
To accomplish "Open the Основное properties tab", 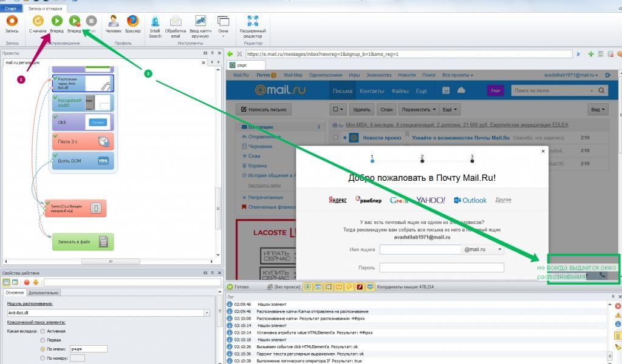I will pos(15,292).
